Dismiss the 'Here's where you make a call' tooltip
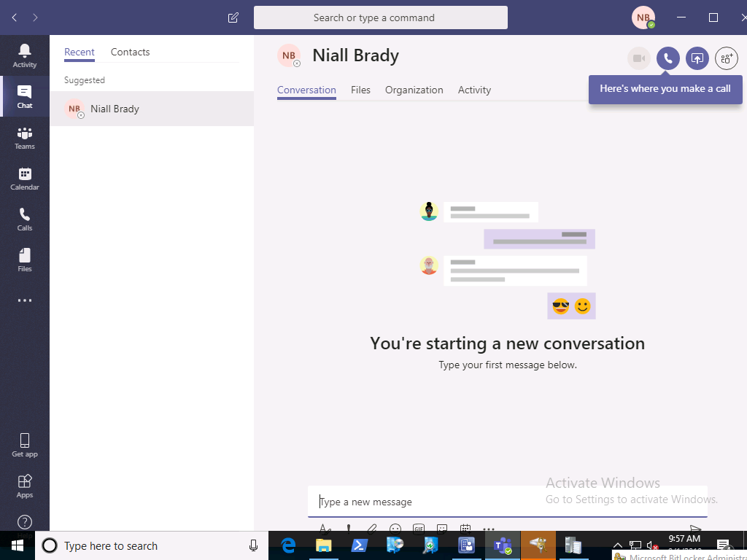 point(665,88)
